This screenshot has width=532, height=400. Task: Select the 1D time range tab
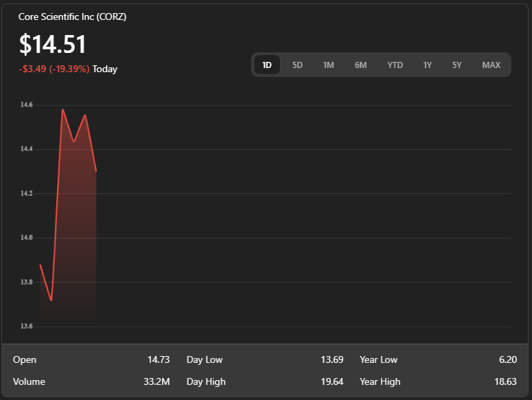point(267,65)
